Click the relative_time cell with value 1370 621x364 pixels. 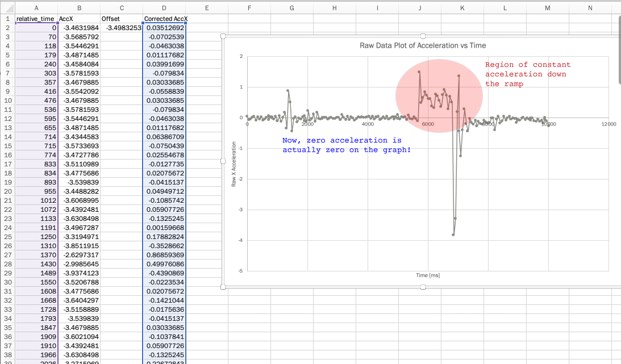coord(36,255)
